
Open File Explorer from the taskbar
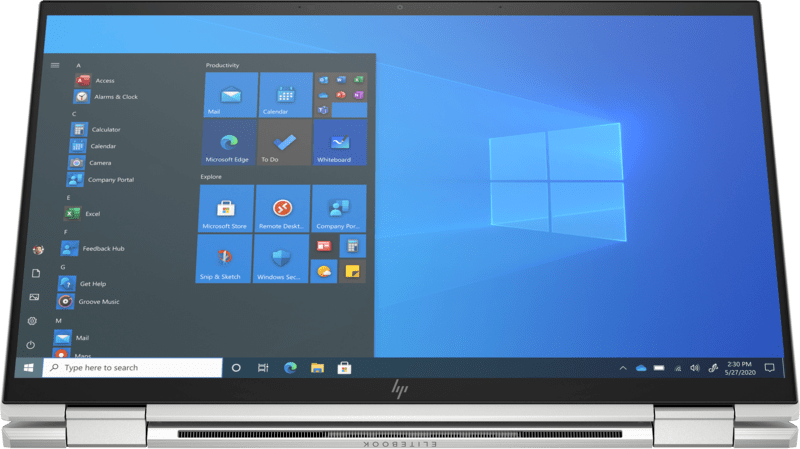[x=317, y=368]
